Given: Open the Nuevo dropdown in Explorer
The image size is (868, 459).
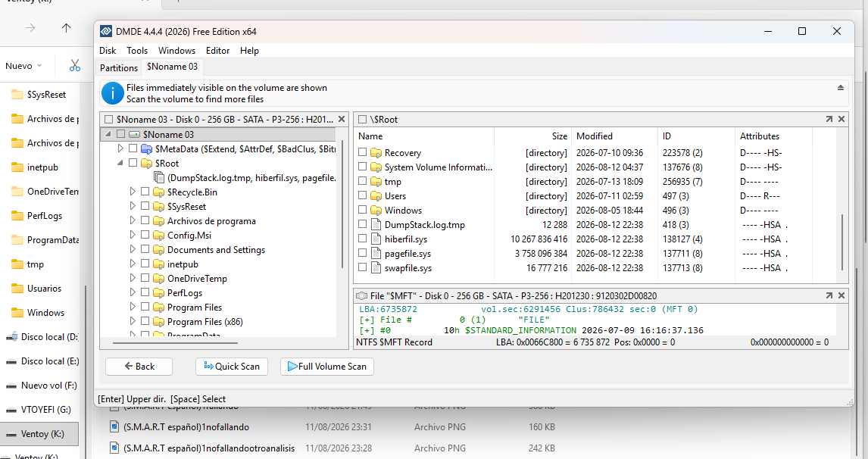Looking at the screenshot, I should coord(23,66).
